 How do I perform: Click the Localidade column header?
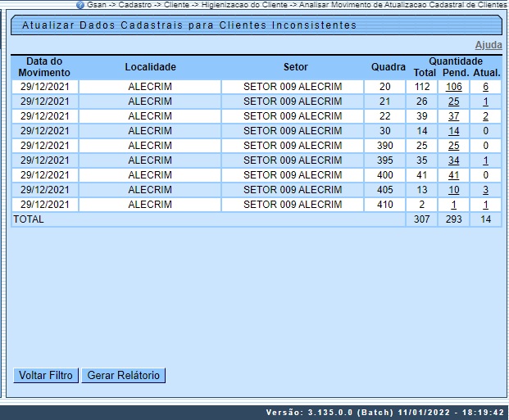(150, 67)
